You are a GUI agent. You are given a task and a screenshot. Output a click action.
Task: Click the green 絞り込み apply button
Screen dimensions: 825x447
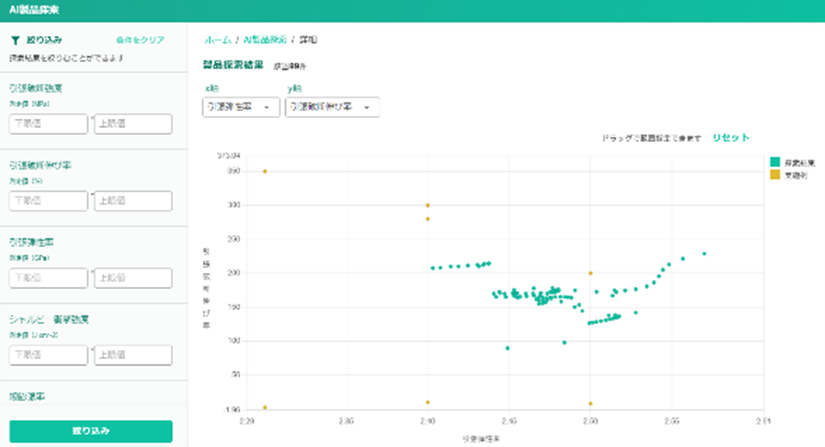point(90,431)
